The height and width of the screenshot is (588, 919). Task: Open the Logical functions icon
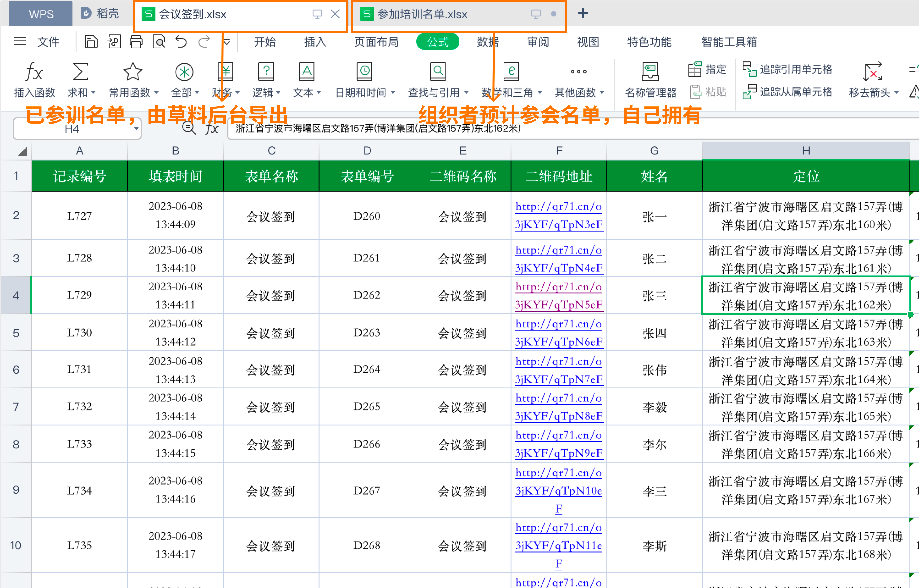(x=266, y=71)
